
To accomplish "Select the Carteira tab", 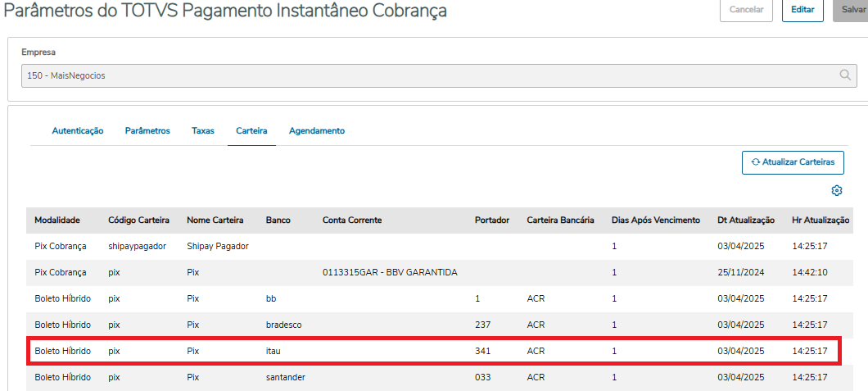I will tap(251, 131).
